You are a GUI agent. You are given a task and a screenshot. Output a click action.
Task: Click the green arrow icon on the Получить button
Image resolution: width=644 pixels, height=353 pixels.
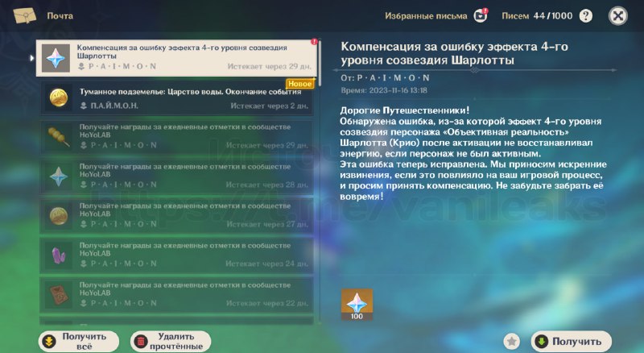pyautogui.click(x=541, y=341)
